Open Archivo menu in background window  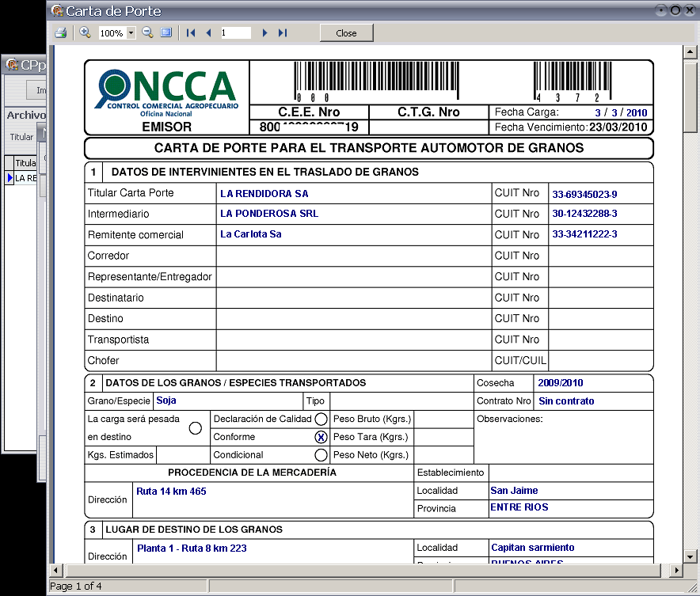click(26, 115)
